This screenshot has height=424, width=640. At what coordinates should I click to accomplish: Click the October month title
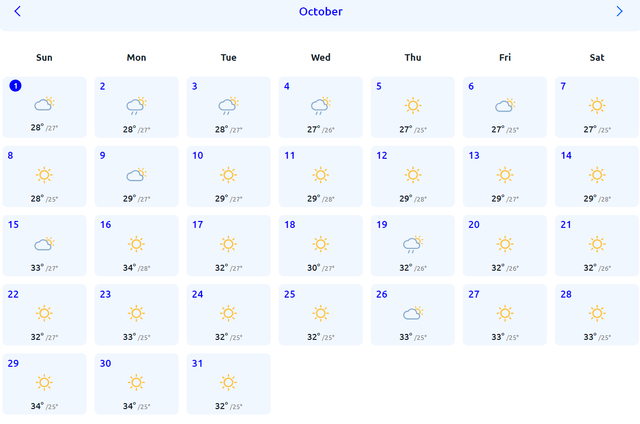coord(320,11)
